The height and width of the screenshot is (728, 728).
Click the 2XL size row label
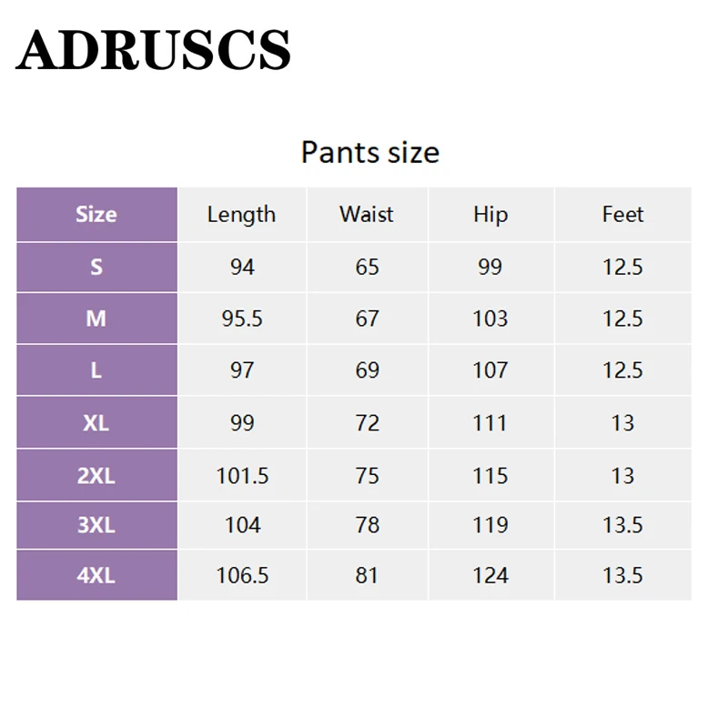96,475
